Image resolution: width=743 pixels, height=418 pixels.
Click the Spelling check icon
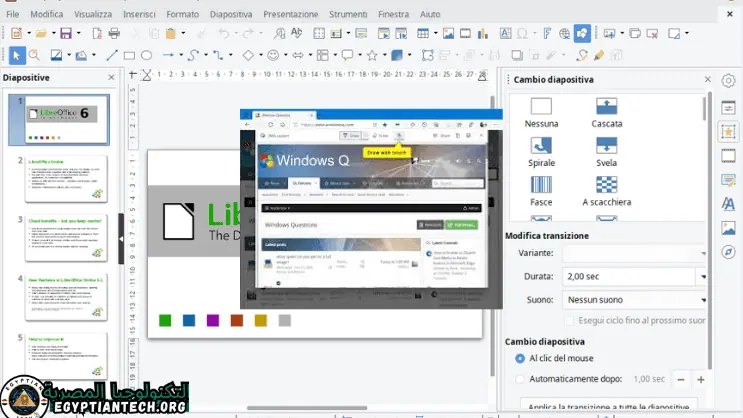point(297,33)
